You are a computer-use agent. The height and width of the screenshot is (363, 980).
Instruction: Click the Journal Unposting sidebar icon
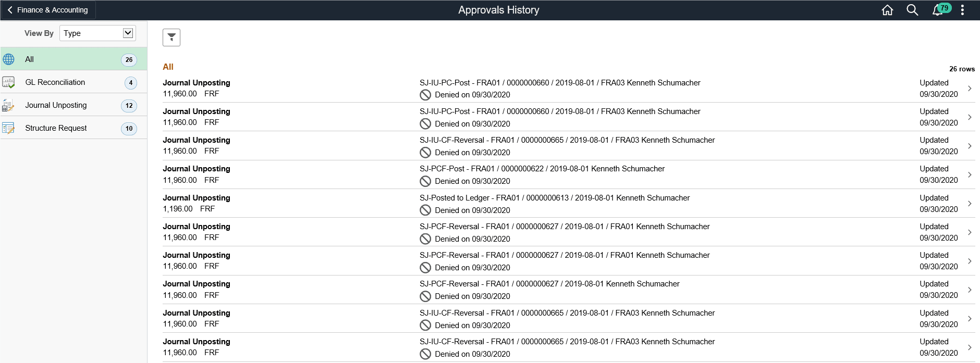(8, 105)
